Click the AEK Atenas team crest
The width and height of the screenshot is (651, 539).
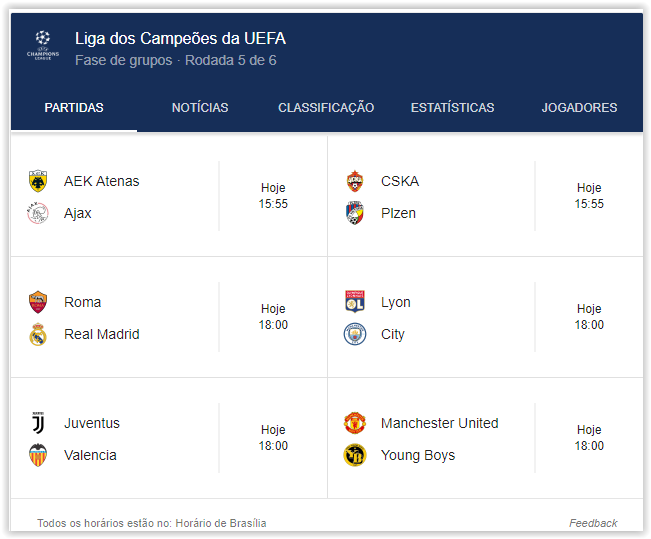pyautogui.click(x=38, y=181)
